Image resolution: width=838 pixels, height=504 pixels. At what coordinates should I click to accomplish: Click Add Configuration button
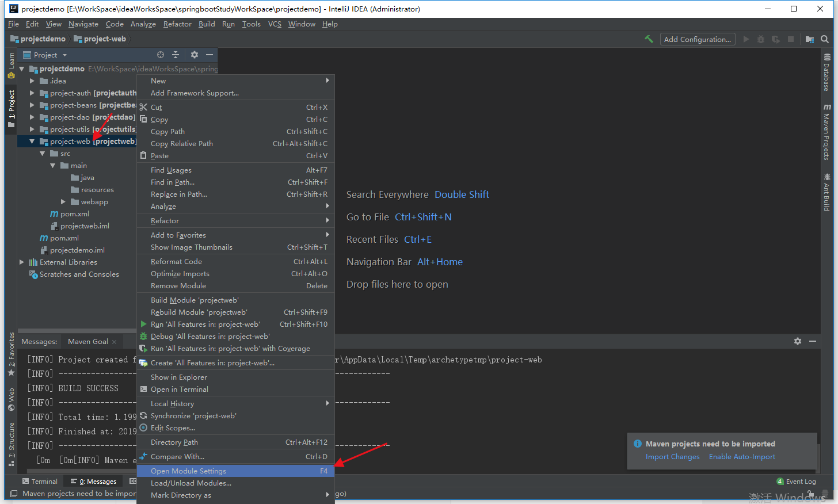[698, 39]
